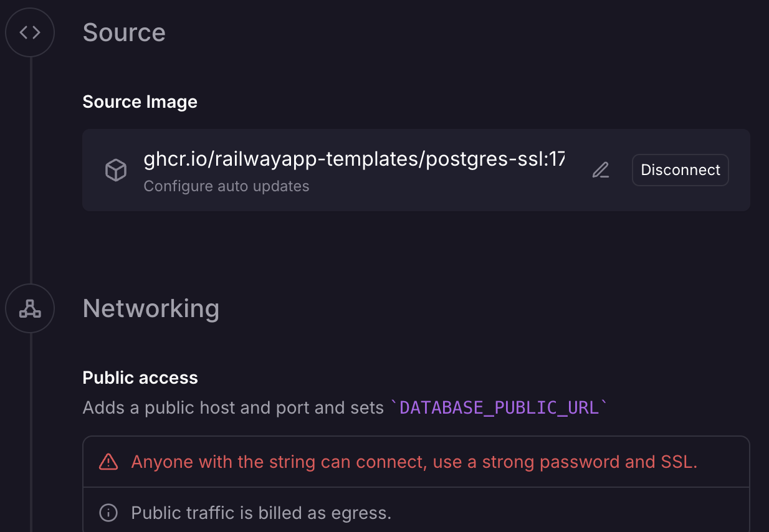Open Configure auto updates
This screenshot has height=532, width=769.
tap(226, 186)
